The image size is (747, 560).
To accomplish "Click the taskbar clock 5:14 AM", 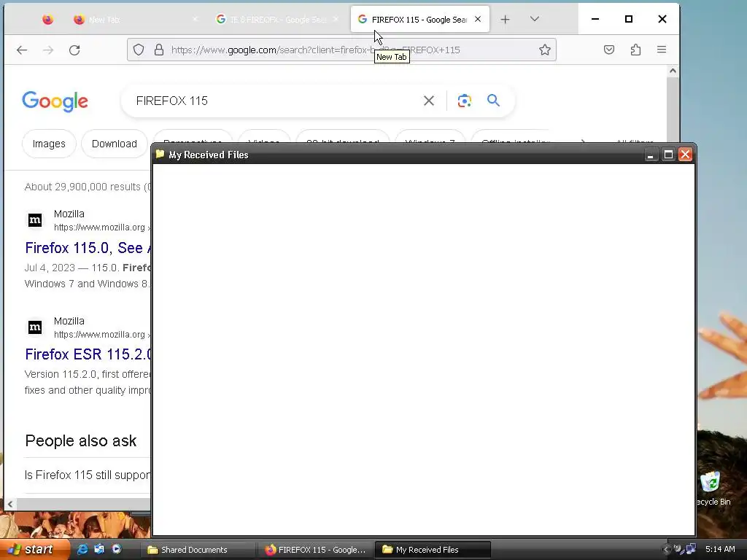I will (720, 549).
